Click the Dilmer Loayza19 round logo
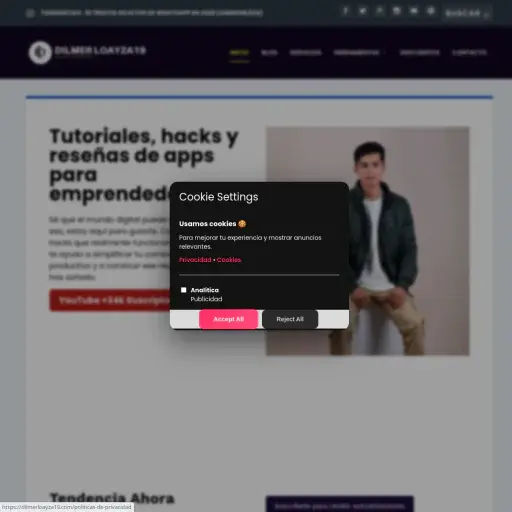The image size is (512, 512). pyautogui.click(x=40, y=52)
